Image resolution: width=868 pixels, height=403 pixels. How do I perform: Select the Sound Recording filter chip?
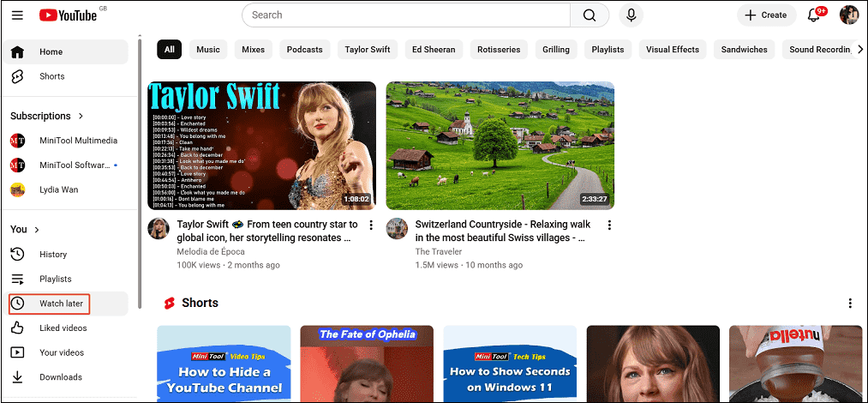click(818, 49)
